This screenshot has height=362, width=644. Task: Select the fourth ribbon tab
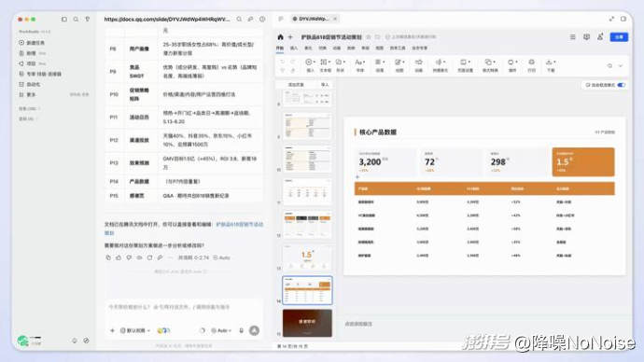pyautogui.click(x=322, y=48)
